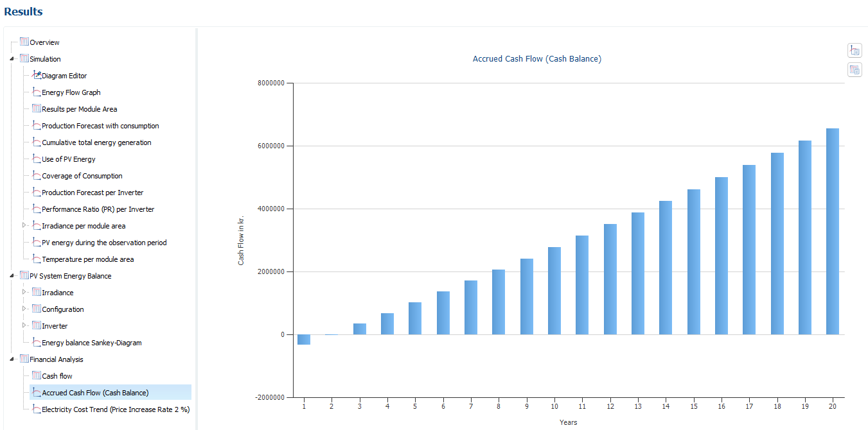868x430 pixels.
Task: Collapse the PV System Energy Balance node
Action: point(12,276)
